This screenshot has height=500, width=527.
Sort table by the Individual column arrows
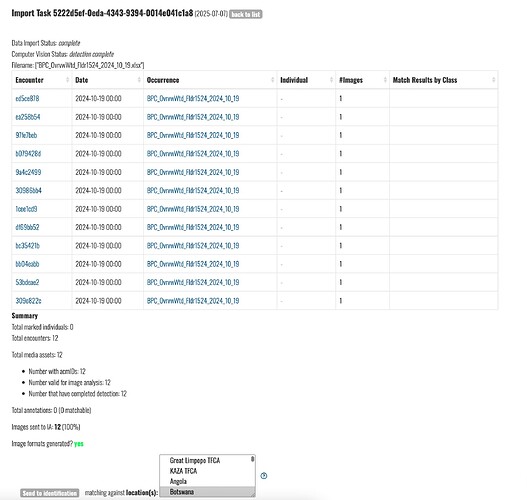pos(331,80)
